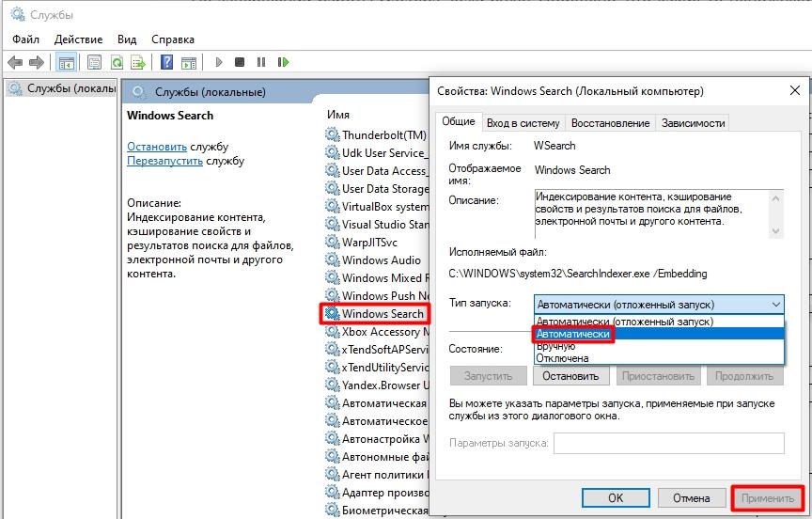Restart the service with the restart icon

(283, 62)
